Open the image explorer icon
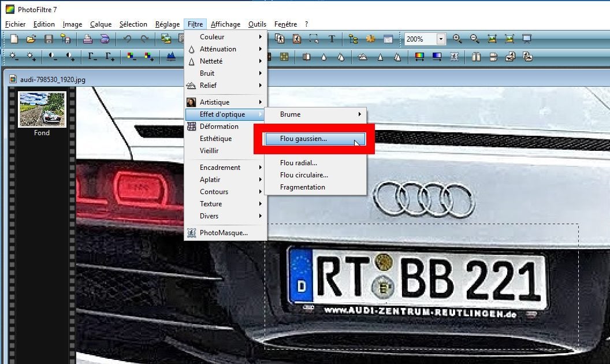 point(354,39)
